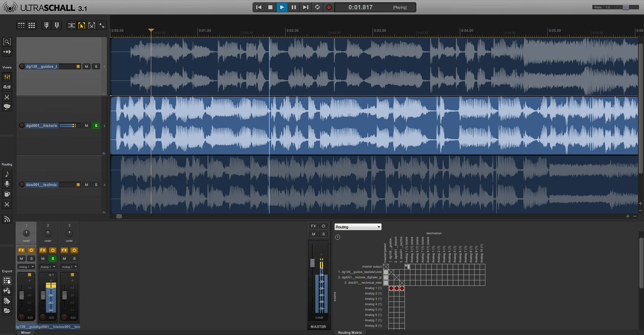The width and height of the screenshot is (644, 335).
Task: Switch to the Routing Matrix tab
Action: [350, 332]
